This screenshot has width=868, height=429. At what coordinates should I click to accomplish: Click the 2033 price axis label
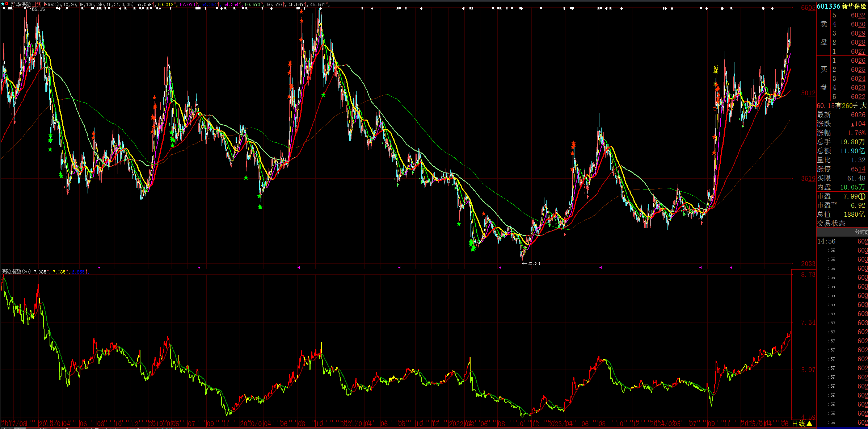[x=808, y=264]
